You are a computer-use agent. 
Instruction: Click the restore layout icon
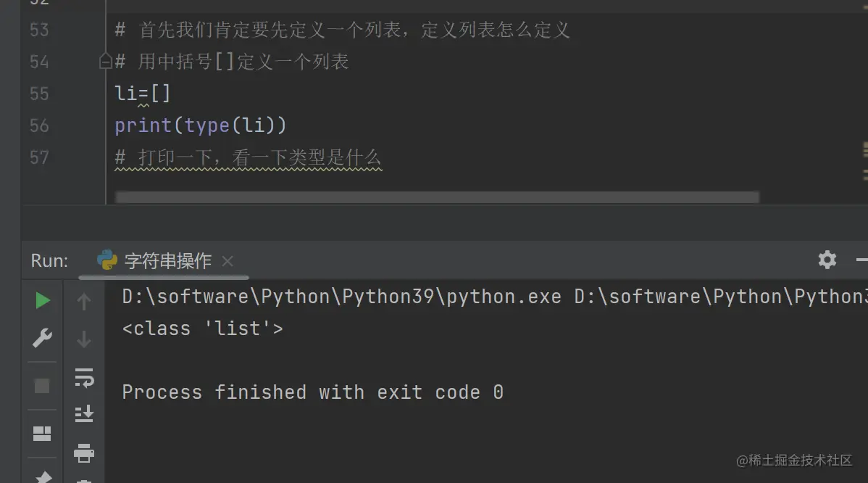point(43,434)
